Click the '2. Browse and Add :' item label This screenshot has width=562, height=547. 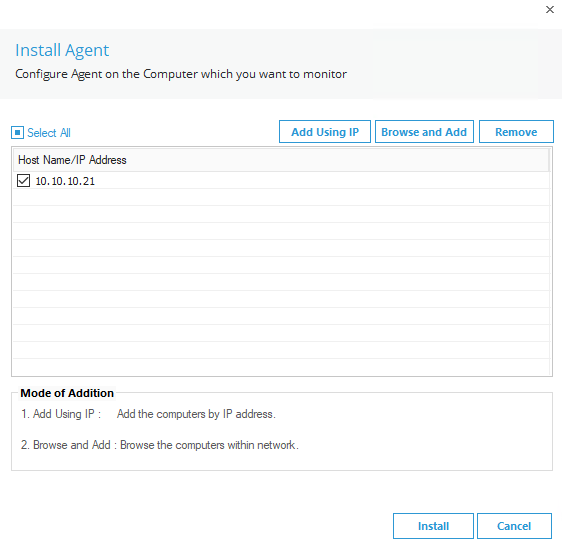[69, 445]
